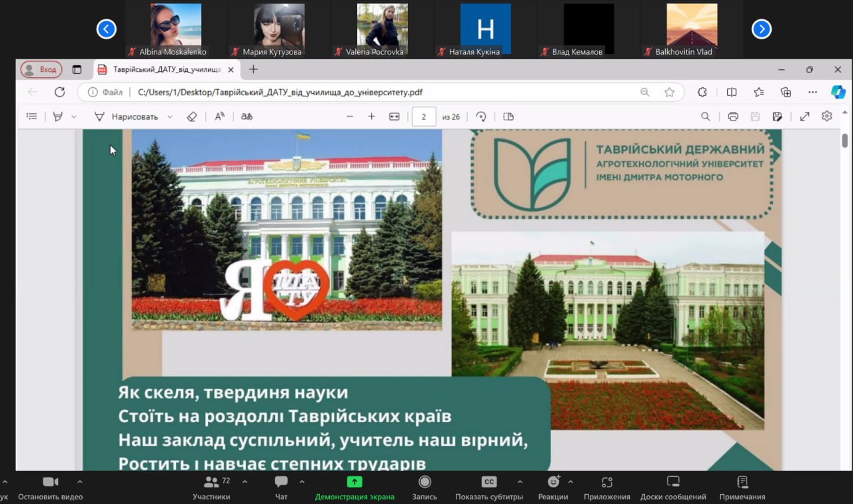853x504 pixels.
Task: Open Edge settings and more menu
Action: tap(812, 93)
